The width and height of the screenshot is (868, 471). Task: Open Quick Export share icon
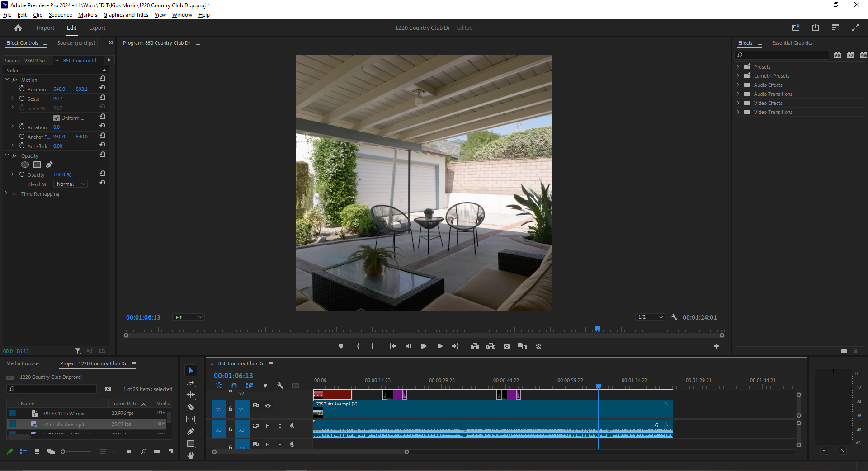(x=816, y=28)
